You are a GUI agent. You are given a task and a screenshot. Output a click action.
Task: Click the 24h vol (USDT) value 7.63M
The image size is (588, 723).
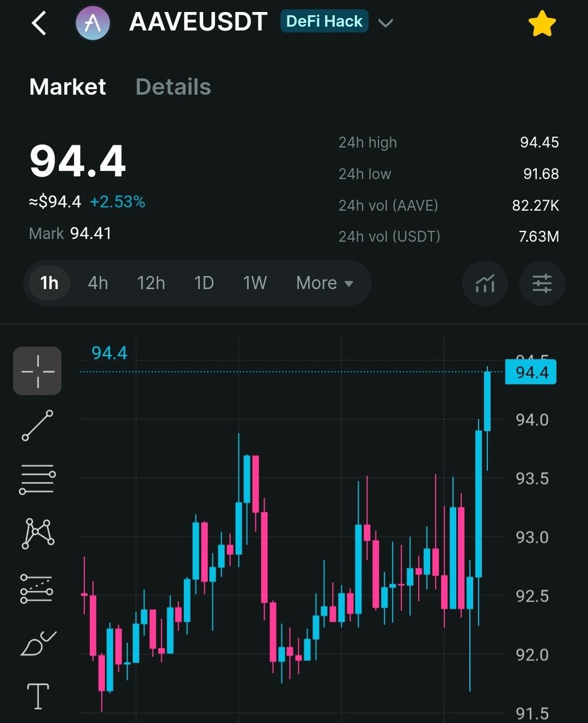pos(539,237)
